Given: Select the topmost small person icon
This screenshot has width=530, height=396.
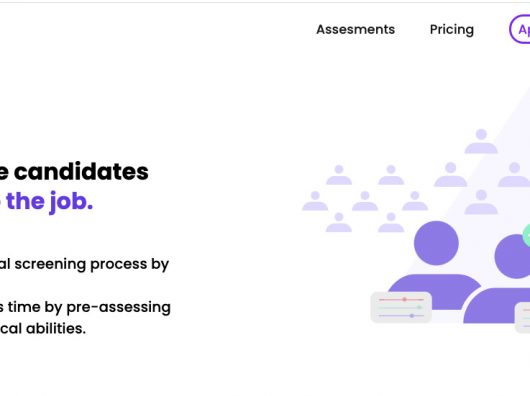Looking at the screenshot, I should [481, 141].
